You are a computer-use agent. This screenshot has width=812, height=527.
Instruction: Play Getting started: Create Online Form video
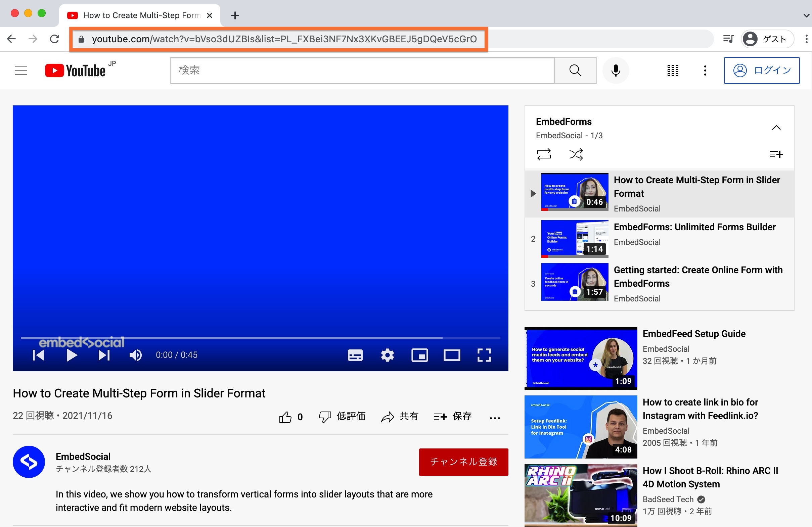pyautogui.click(x=698, y=277)
